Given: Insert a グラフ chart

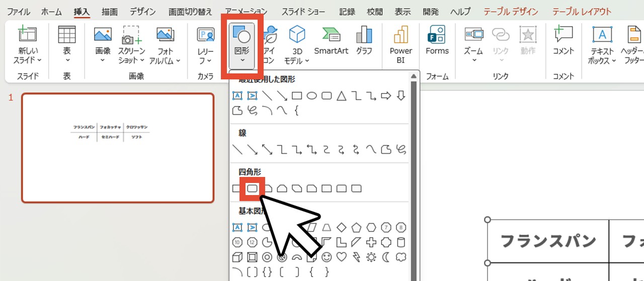Looking at the screenshot, I should (x=364, y=40).
